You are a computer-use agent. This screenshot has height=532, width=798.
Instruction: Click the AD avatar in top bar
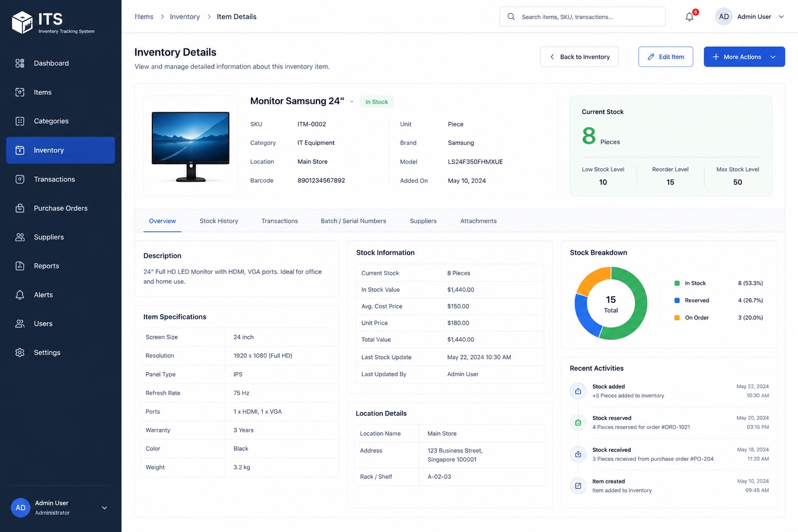pyautogui.click(x=724, y=17)
